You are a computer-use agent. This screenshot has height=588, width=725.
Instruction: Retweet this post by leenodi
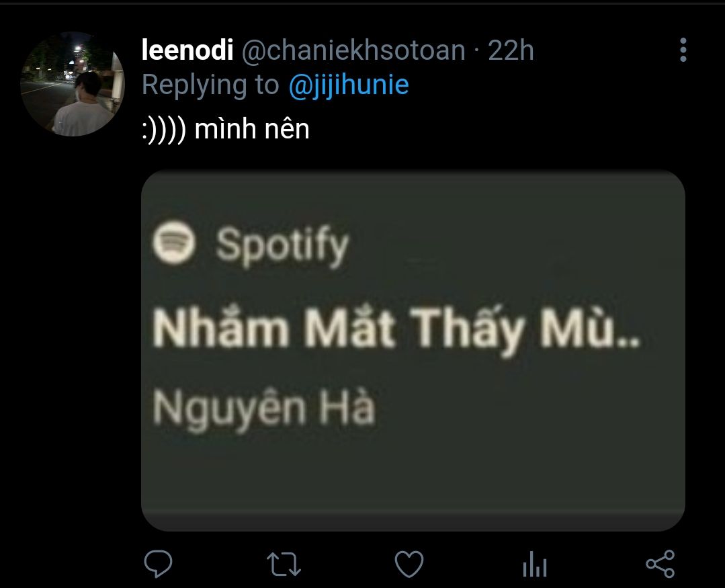284,564
